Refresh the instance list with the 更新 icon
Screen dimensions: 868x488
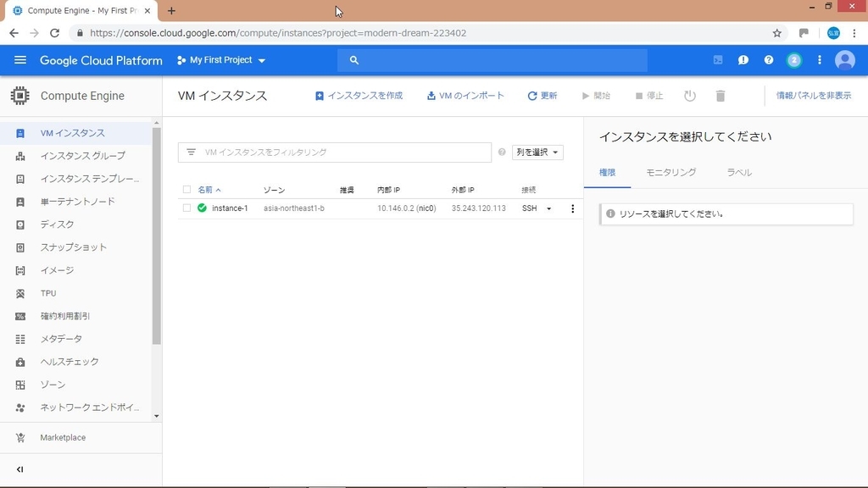[542, 96]
